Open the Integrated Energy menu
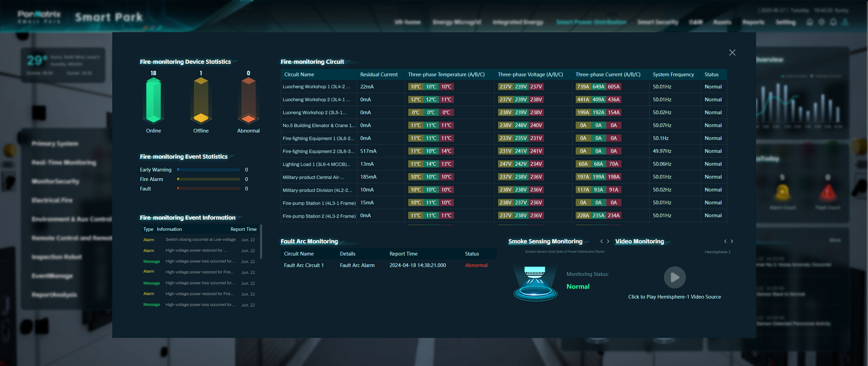This screenshot has width=868, height=366. (x=518, y=22)
